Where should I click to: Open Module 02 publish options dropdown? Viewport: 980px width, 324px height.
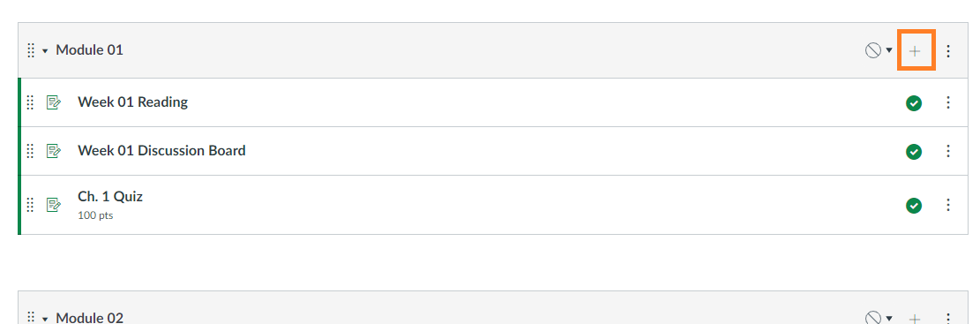click(879, 319)
